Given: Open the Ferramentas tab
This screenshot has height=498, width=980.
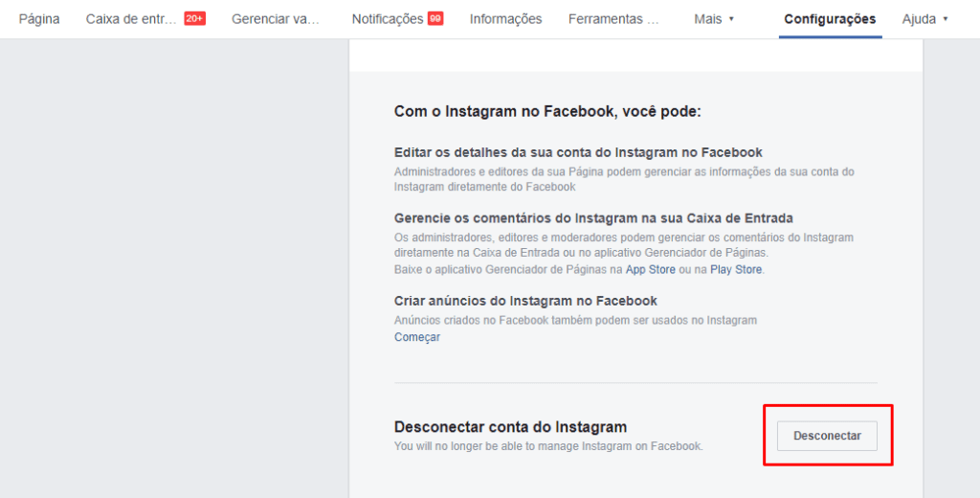Looking at the screenshot, I should coord(613,19).
